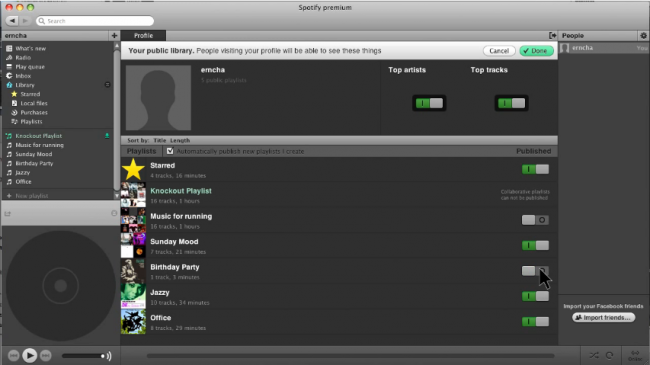Select Music for running in sidebar
Screen dimensions: 650x365
(39, 145)
